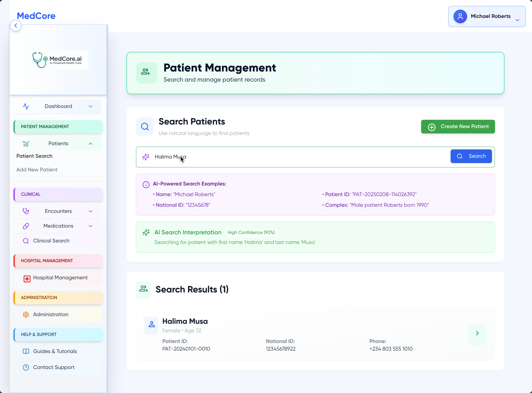Click the blue Search button
Image resolution: width=532 pixels, height=393 pixels.
[x=471, y=156]
